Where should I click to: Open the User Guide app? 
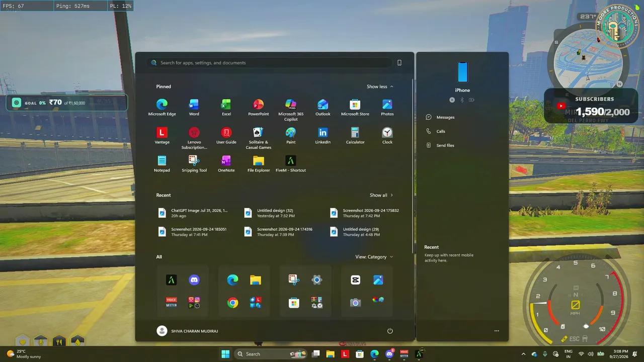point(226,136)
